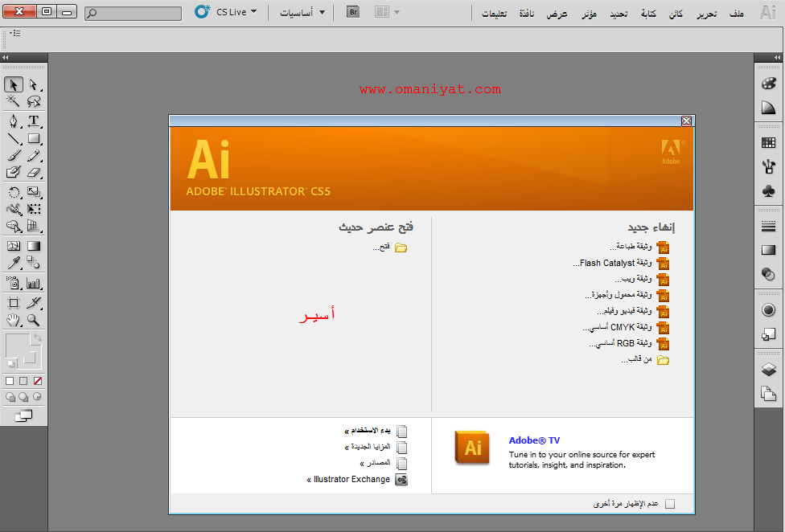Select the Blend tool
Image resolution: width=785 pixels, height=532 pixels.
tap(34, 263)
